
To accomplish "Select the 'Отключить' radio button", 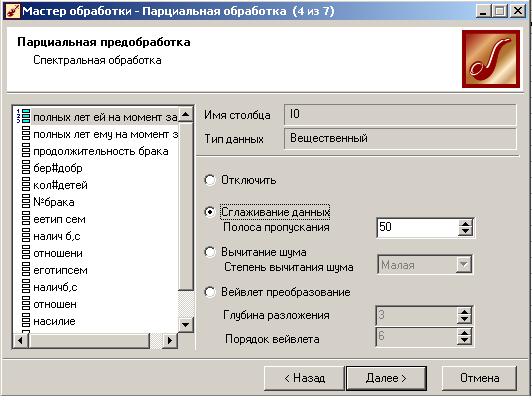I will tap(210, 180).
